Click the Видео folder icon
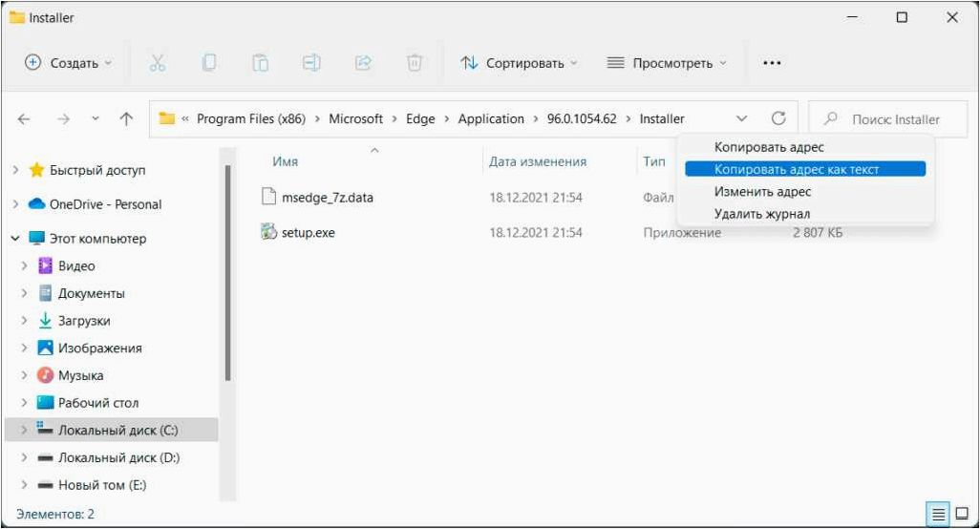The height and width of the screenshot is (529, 980). [46, 265]
